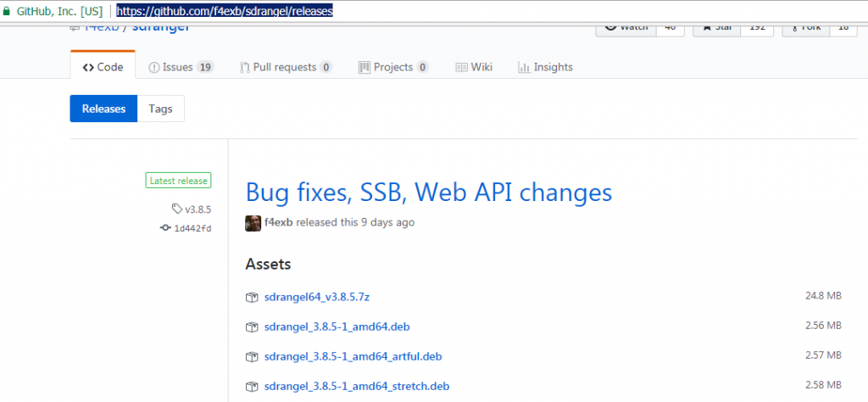Image resolution: width=868 pixels, height=402 pixels.
Task: Select the Insights tab
Action: (545, 67)
